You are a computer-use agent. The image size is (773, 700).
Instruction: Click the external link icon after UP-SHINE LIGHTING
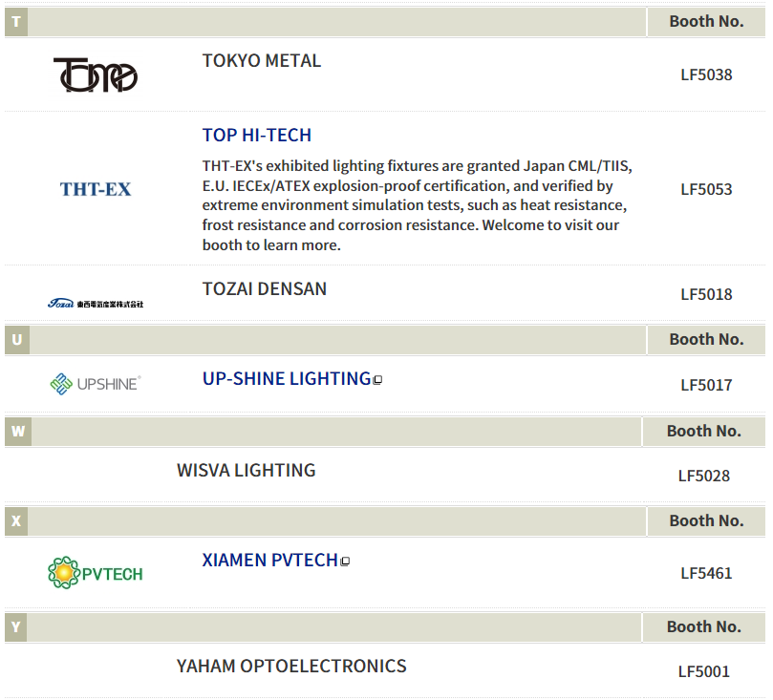377,380
